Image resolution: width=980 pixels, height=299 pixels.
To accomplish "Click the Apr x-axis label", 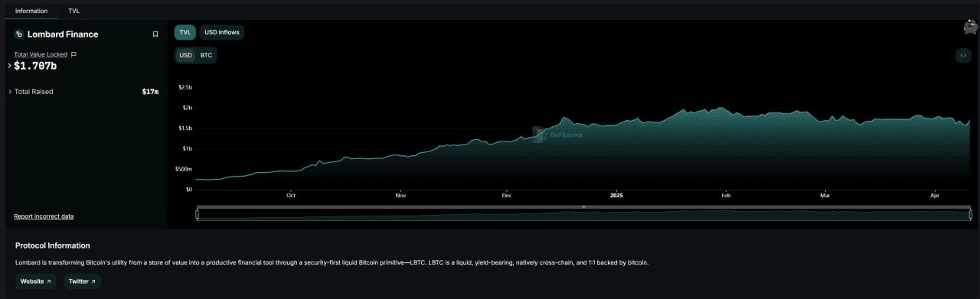I will [934, 196].
